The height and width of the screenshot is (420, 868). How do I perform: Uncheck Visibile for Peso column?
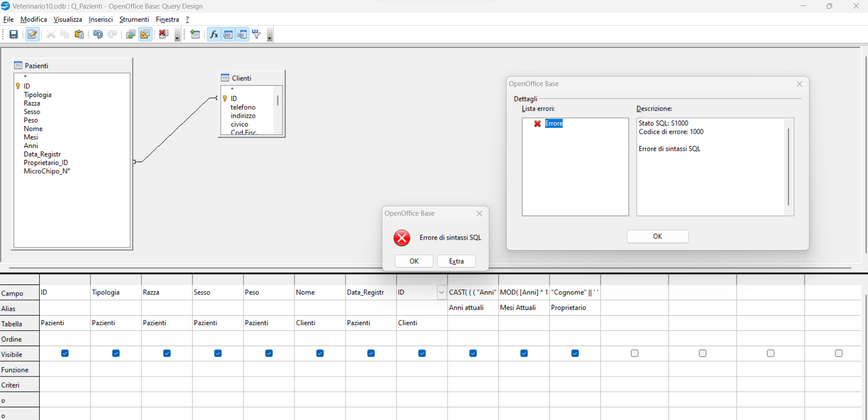[x=269, y=353]
